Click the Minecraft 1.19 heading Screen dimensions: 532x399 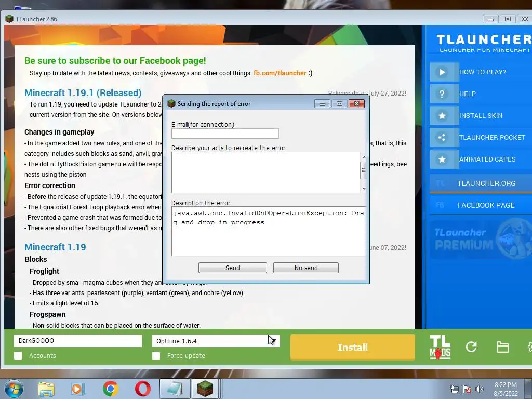click(55, 247)
